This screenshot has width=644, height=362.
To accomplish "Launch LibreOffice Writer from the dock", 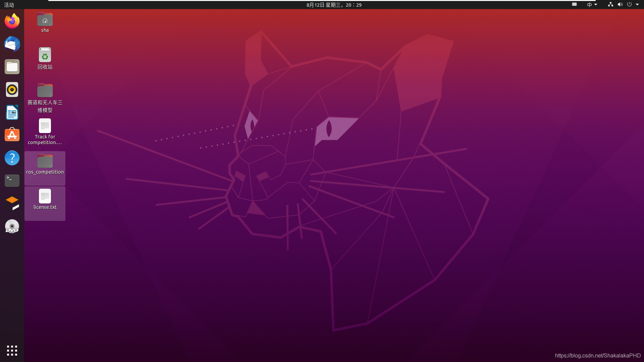I will (12, 112).
